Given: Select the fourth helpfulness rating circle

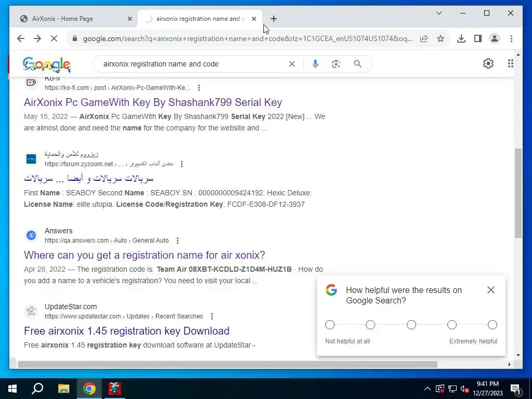Looking at the screenshot, I should tap(452, 325).
